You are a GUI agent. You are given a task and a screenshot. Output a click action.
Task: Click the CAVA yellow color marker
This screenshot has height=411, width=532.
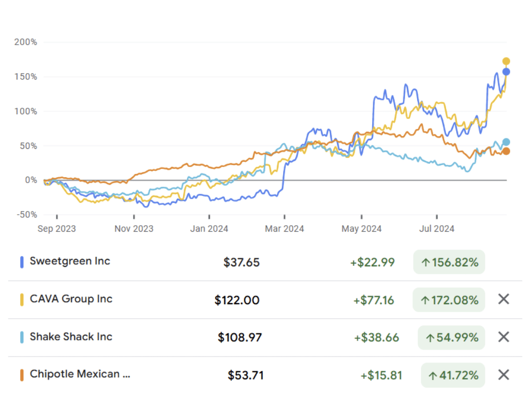(22, 300)
